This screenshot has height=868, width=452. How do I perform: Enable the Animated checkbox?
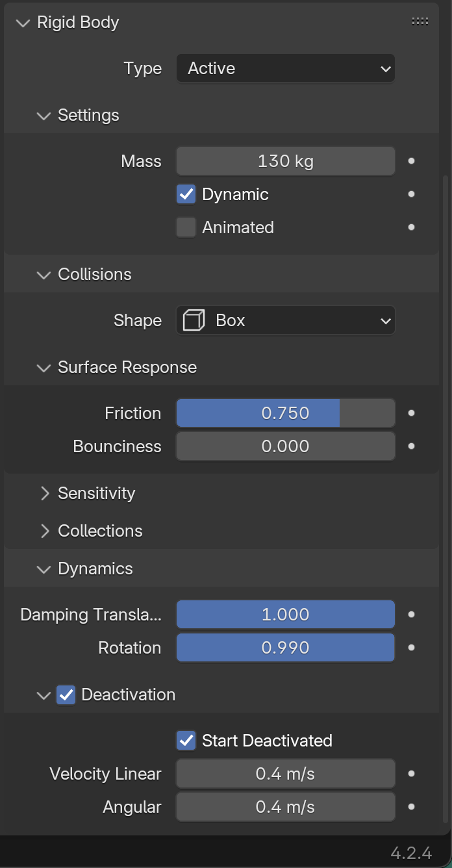coord(186,227)
